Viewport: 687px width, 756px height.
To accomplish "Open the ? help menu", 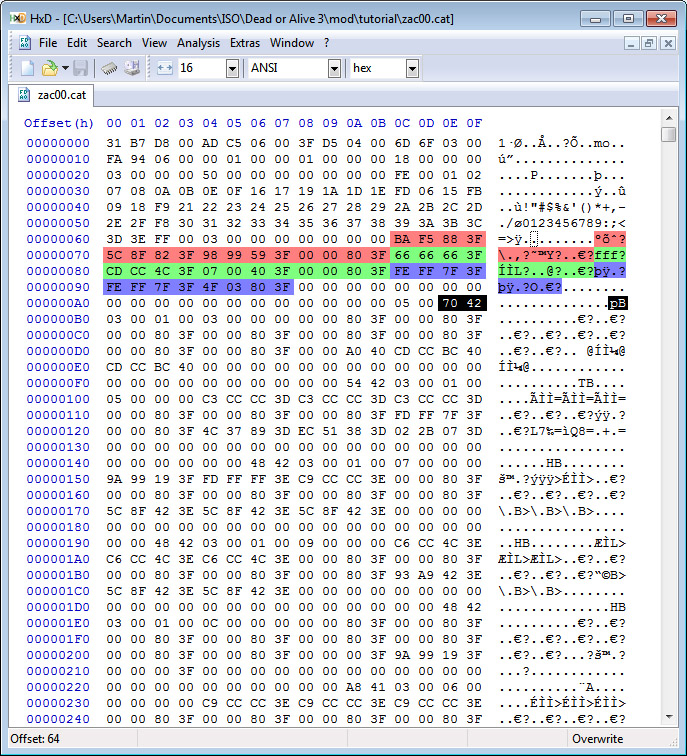I will pos(326,43).
